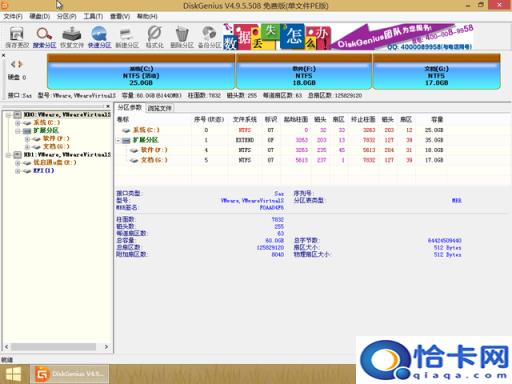Click the EFI(1) drive icon in tree
The image size is (512, 384).
point(27,171)
